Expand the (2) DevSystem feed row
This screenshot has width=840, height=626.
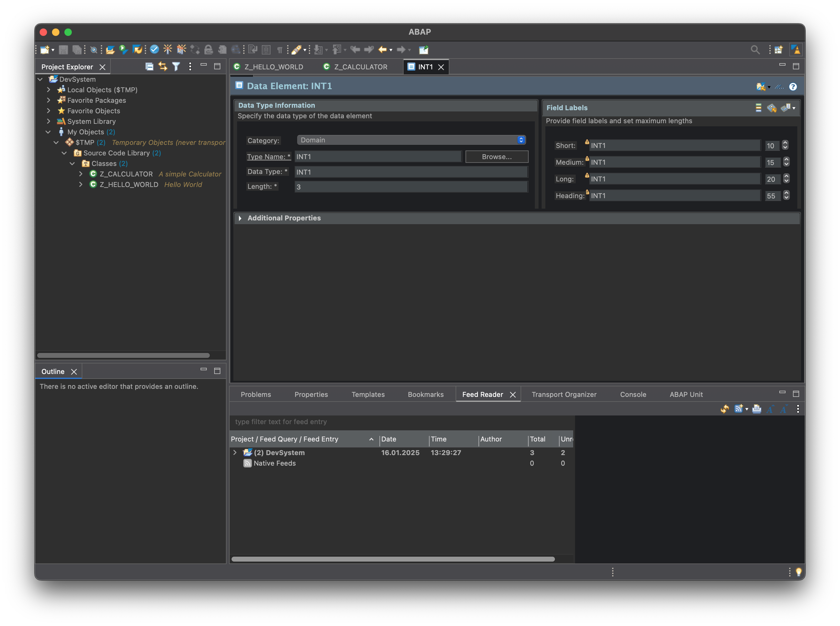tap(235, 453)
